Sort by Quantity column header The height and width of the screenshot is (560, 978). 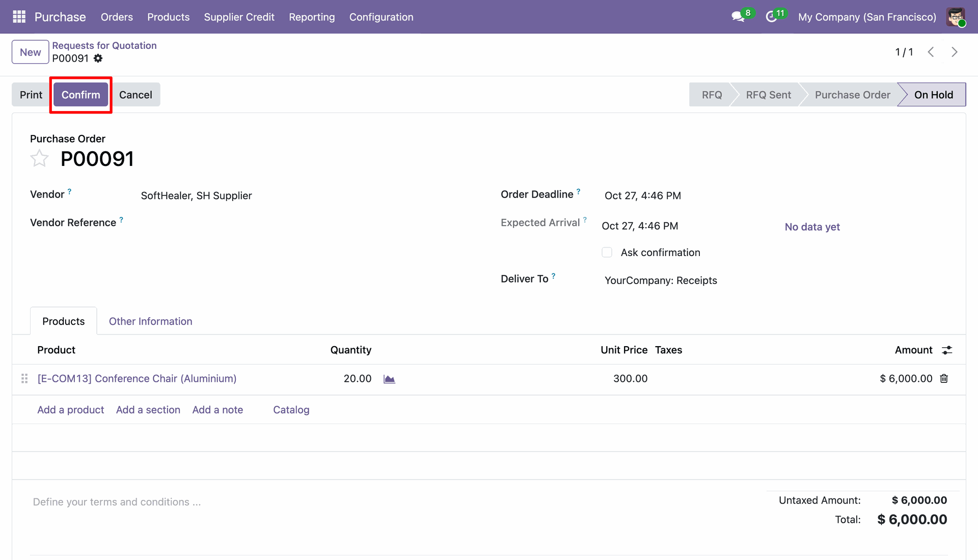350,350
